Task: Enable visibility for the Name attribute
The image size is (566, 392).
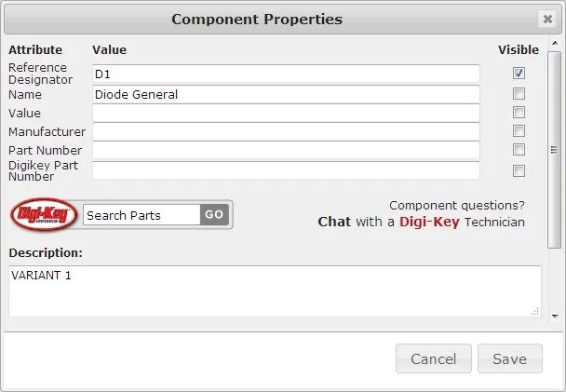Action: point(519,94)
